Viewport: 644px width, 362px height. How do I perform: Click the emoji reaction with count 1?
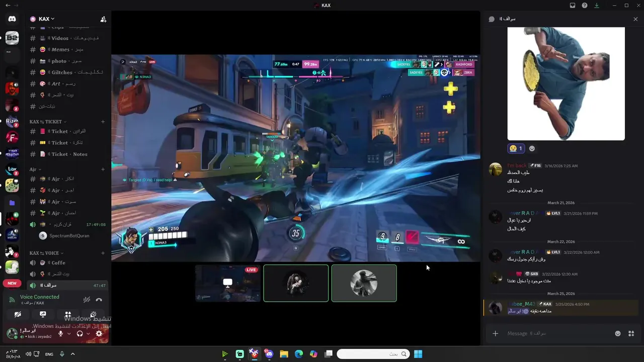[516, 148]
